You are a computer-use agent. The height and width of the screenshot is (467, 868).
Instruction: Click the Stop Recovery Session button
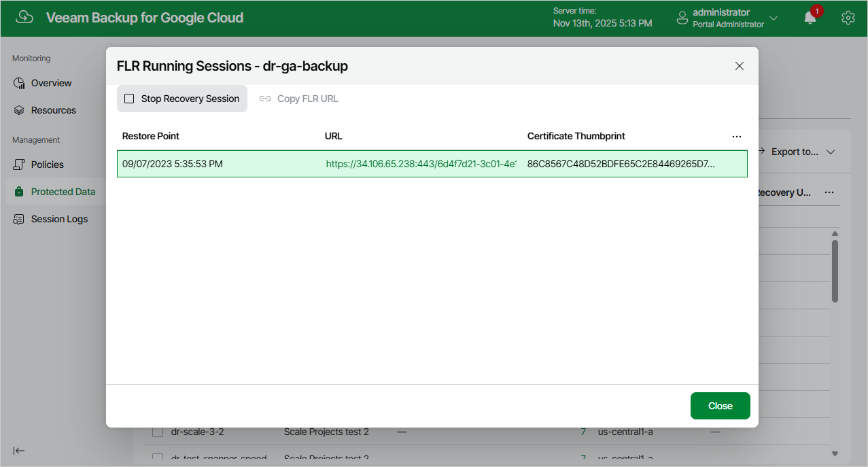pyautogui.click(x=182, y=99)
